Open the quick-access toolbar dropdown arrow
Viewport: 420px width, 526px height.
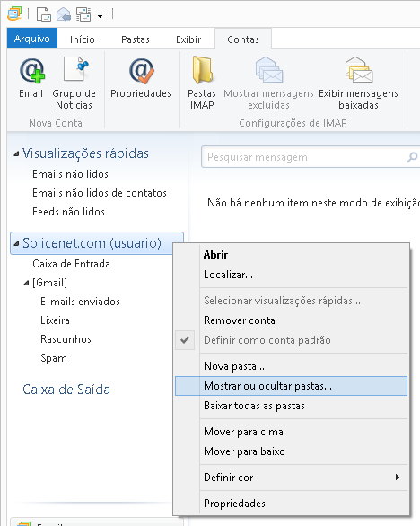(100, 15)
